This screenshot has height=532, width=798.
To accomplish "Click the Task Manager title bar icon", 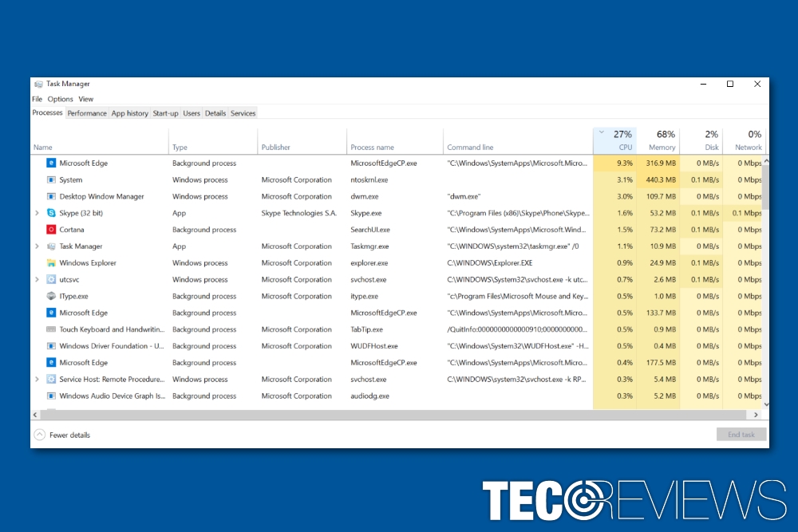I will point(38,84).
